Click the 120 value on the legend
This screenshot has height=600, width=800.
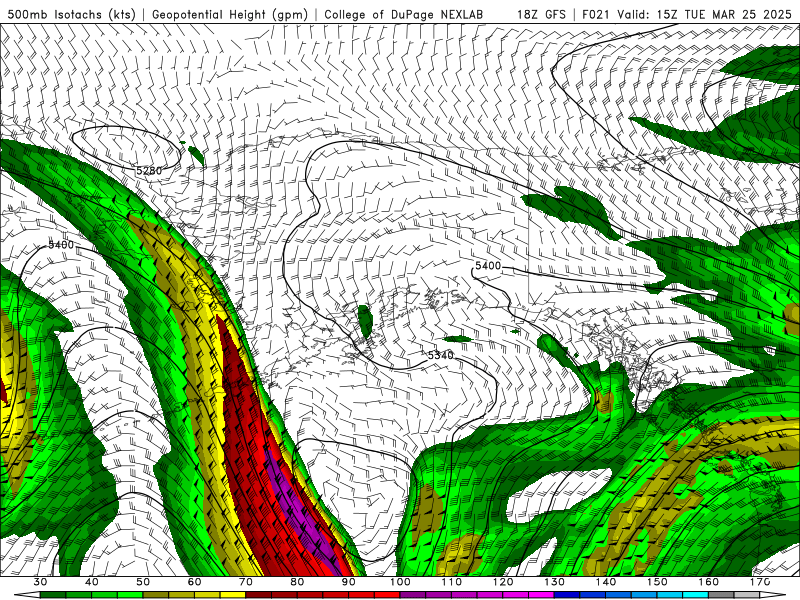tap(504, 582)
